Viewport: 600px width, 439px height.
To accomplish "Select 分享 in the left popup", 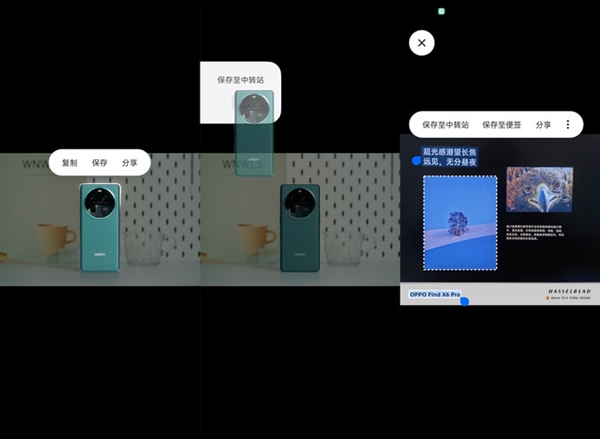I will point(130,162).
